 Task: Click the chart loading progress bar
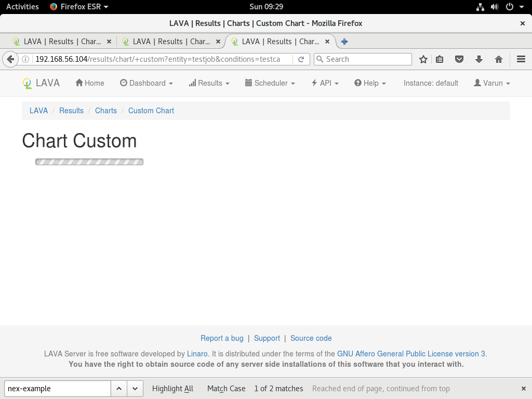click(x=89, y=162)
